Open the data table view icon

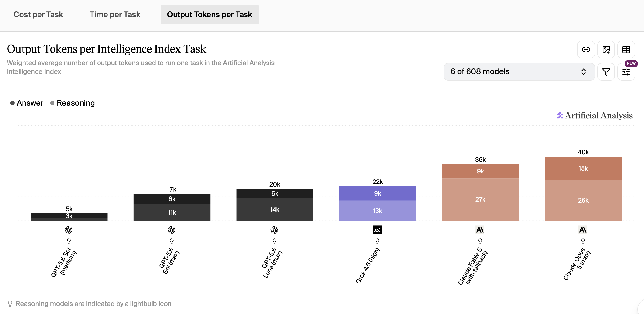click(626, 49)
